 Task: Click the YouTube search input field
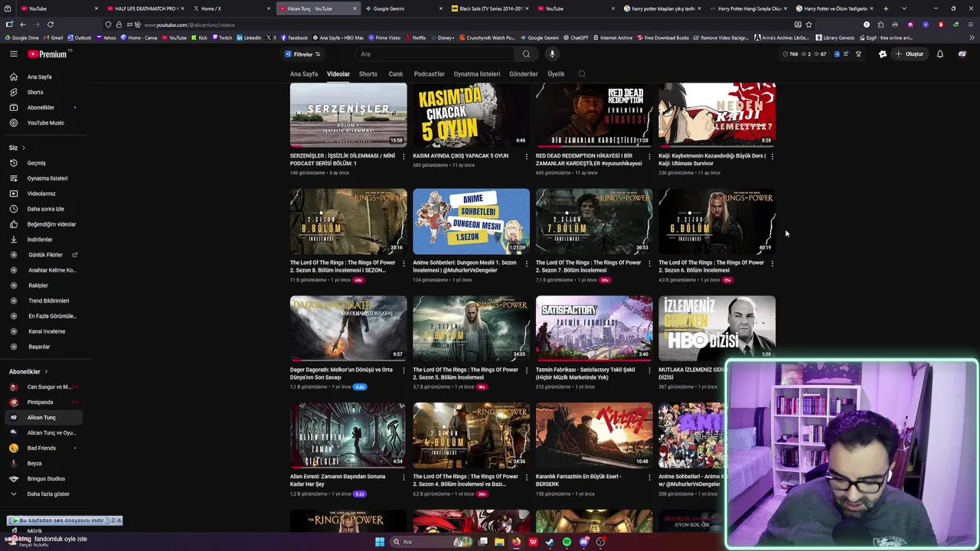coord(435,54)
